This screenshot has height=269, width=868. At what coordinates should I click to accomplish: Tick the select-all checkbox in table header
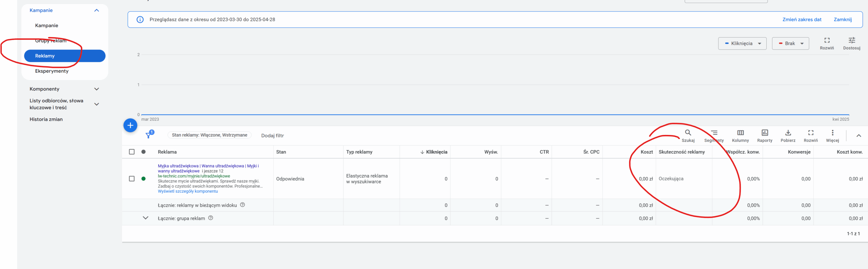(132, 152)
